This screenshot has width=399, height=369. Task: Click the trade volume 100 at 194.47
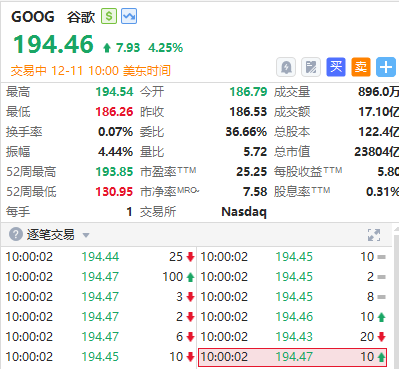tap(172, 277)
